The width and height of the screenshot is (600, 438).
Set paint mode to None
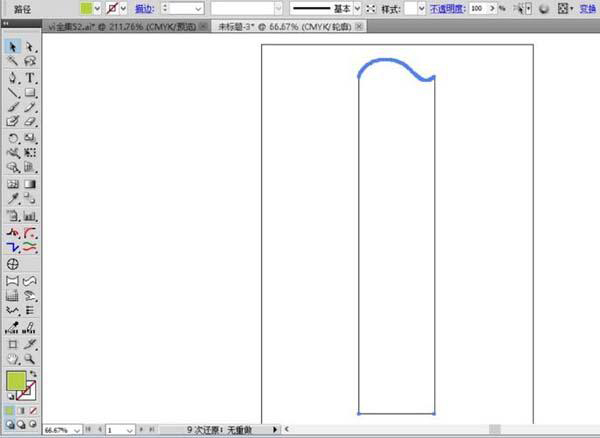[33, 411]
